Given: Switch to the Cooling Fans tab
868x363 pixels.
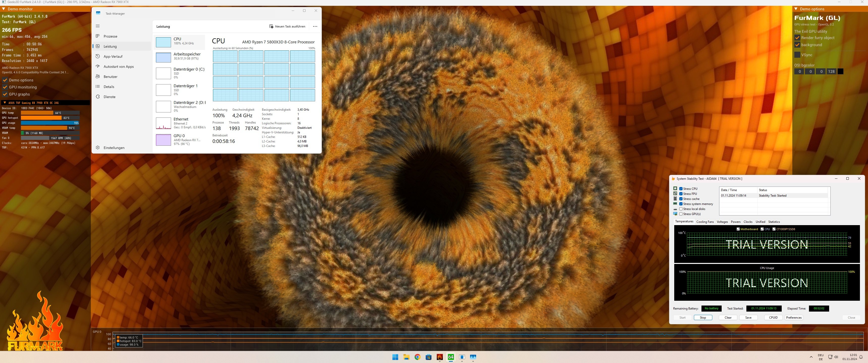Looking at the screenshot, I should tap(705, 222).
